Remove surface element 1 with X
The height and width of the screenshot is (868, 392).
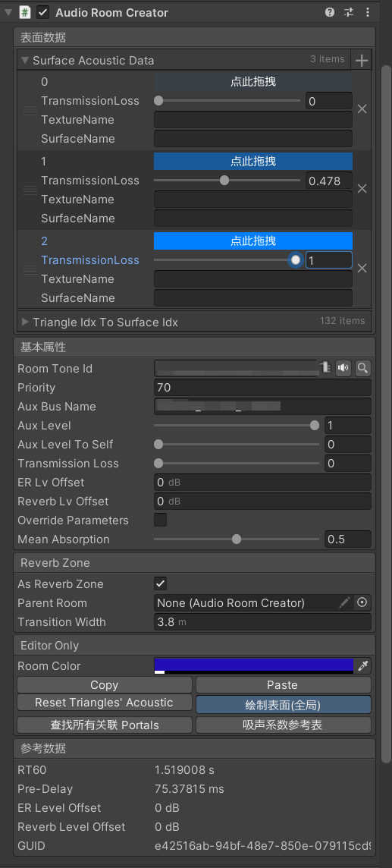(x=362, y=189)
